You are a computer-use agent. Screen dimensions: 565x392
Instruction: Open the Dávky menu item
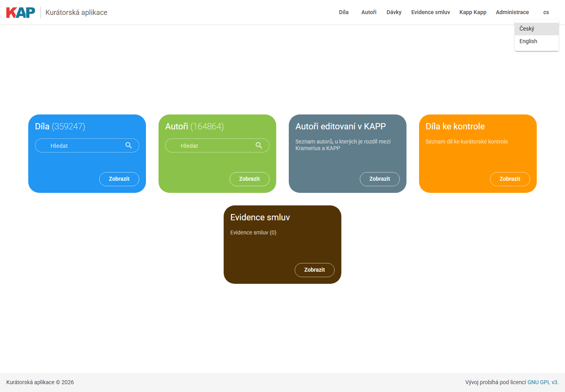(394, 12)
